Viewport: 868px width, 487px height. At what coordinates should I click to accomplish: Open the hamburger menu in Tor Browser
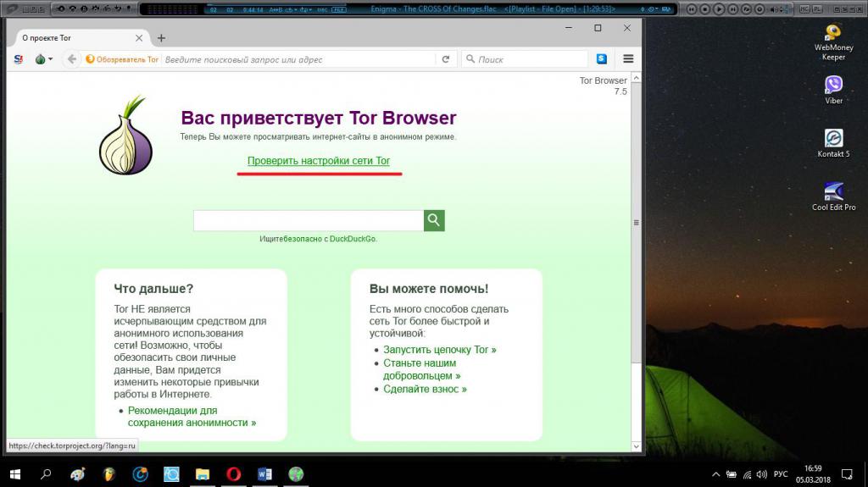(x=628, y=58)
